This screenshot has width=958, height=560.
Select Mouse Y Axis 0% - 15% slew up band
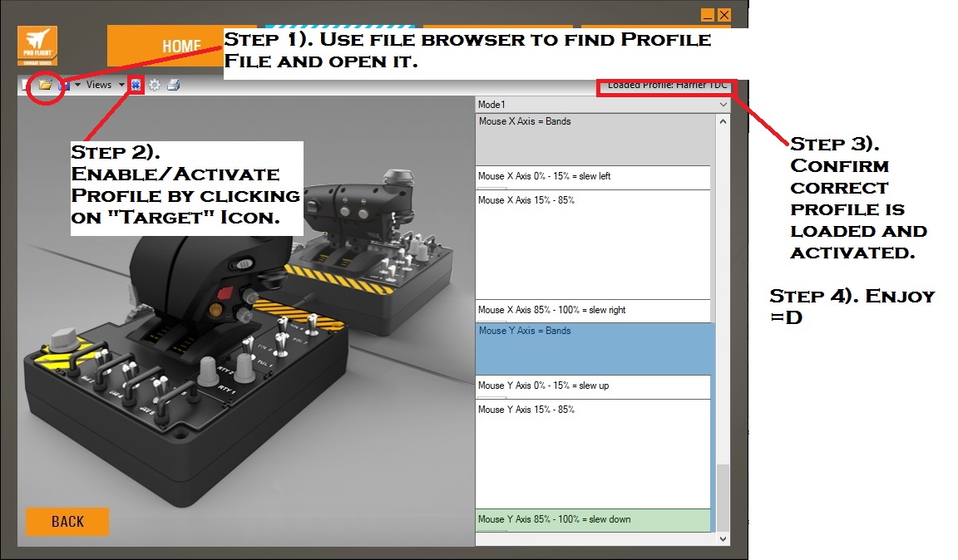593,386
